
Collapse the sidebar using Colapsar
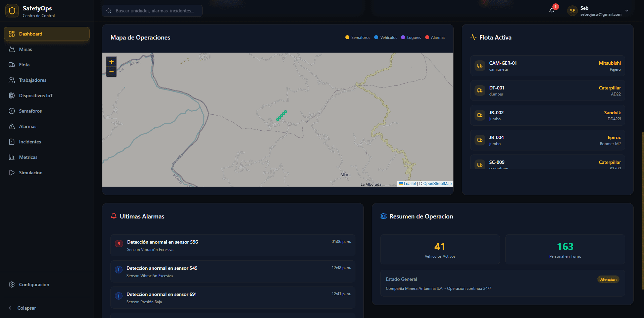pos(27,308)
